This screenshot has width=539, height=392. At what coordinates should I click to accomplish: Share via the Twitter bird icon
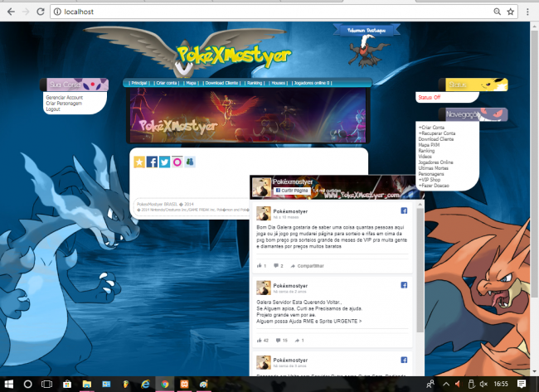click(x=165, y=162)
